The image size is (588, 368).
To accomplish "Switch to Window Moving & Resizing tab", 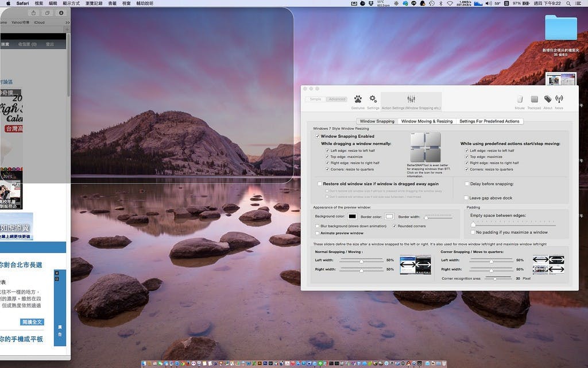I will pos(427,121).
